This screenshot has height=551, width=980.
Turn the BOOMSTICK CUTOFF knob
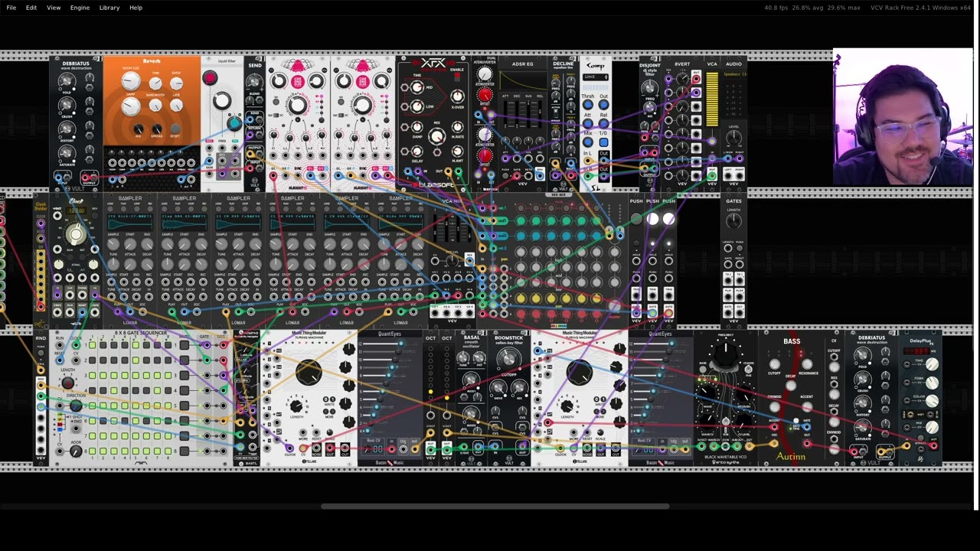click(x=508, y=360)
